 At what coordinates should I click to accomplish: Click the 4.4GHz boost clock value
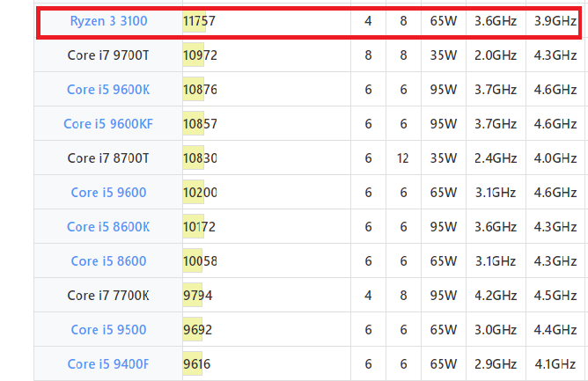[555, 330]
